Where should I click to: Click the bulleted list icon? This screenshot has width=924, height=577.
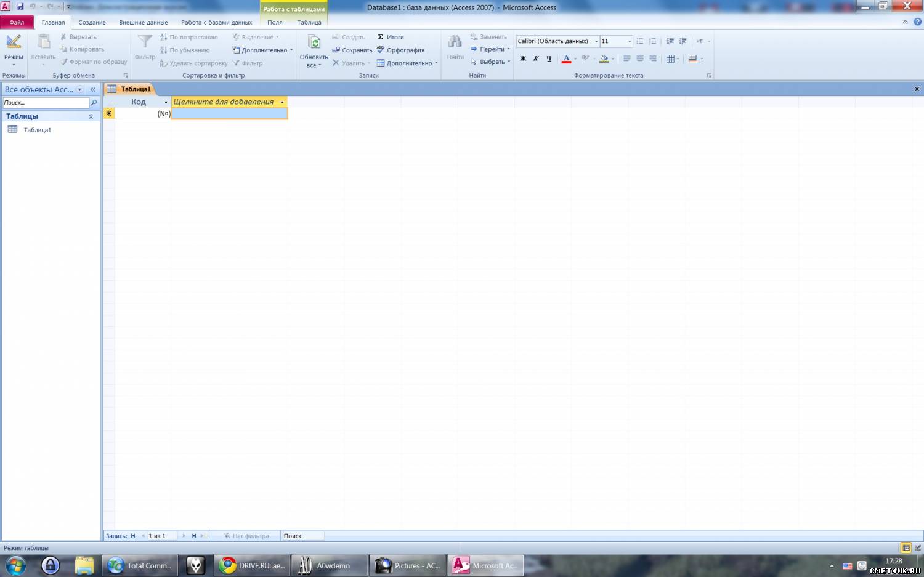[640, 41]
